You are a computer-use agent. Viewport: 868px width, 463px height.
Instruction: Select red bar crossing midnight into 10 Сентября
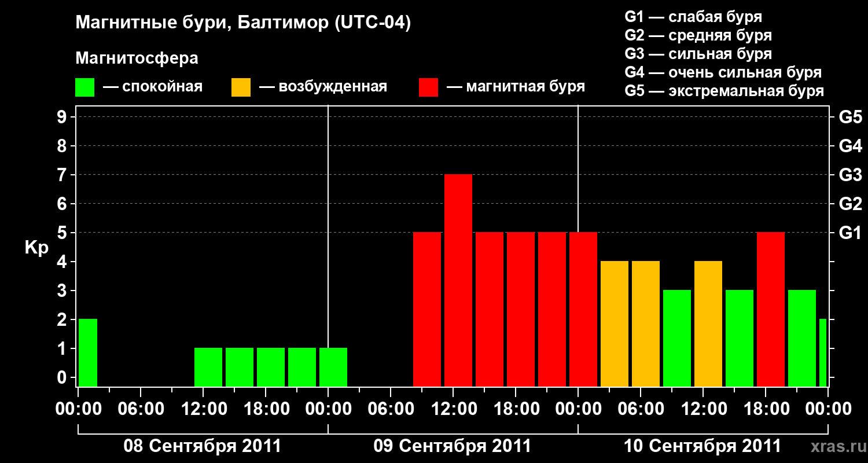(x=583, y=309)
